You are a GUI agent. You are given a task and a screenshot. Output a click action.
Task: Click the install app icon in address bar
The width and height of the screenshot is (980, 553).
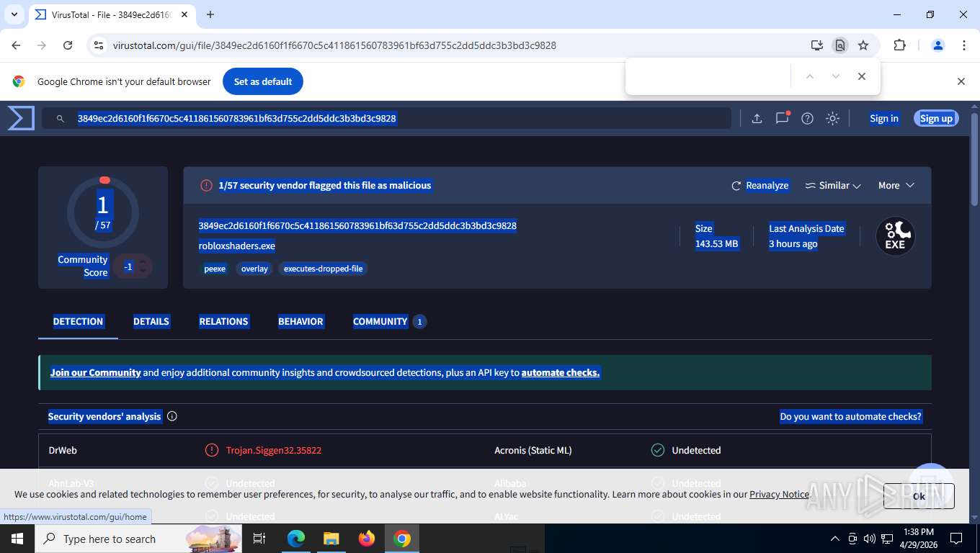tap(816, 45)
